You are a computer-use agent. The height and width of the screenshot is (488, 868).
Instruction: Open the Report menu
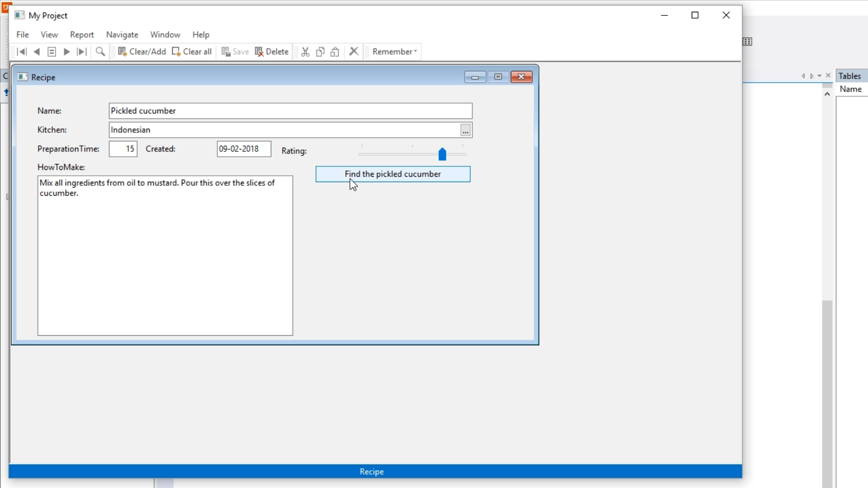82,35
